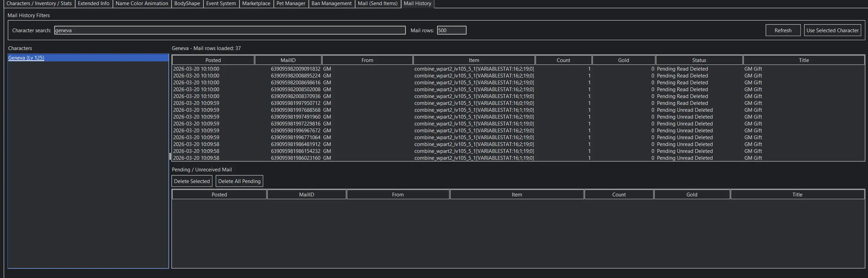
Task: Switch to the BodyShape tab
Action: (187, 3)
